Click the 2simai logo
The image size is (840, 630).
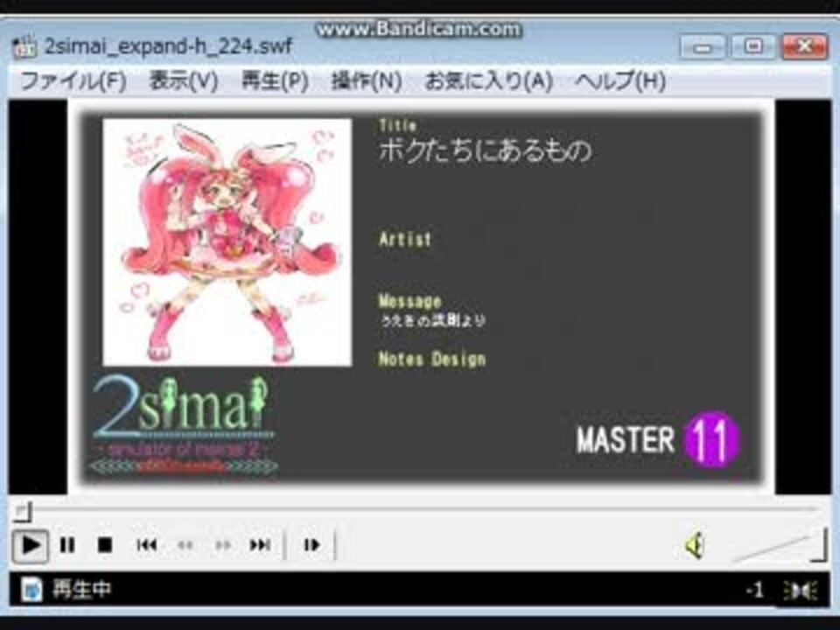tap(183, 424)
